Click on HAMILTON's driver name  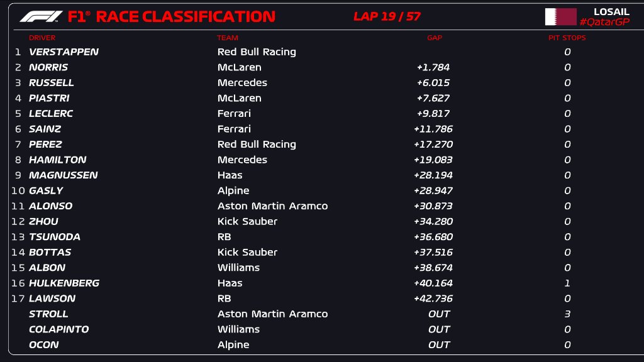click(x=58, y=160)
